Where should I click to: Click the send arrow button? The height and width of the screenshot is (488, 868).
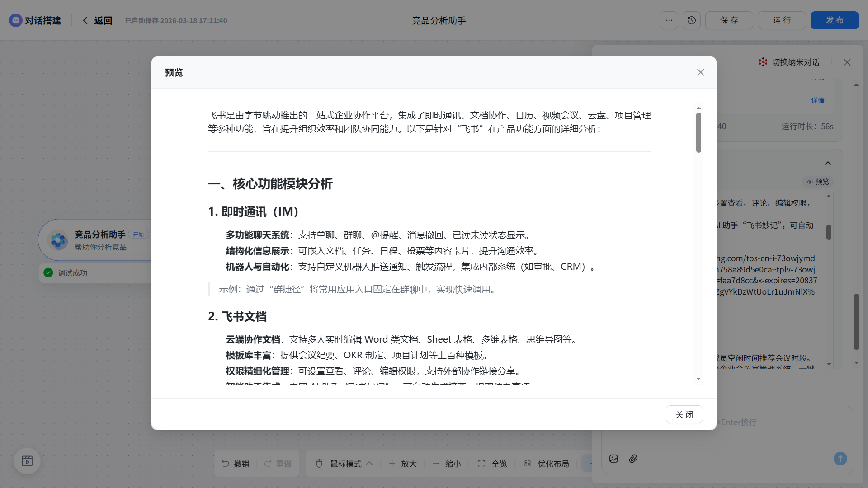tap(840, 459)
